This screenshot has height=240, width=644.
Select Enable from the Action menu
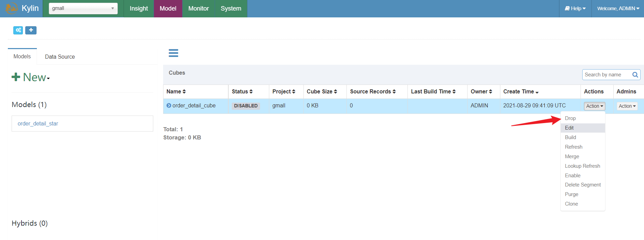pyautogui.click(x=583, y=176)
